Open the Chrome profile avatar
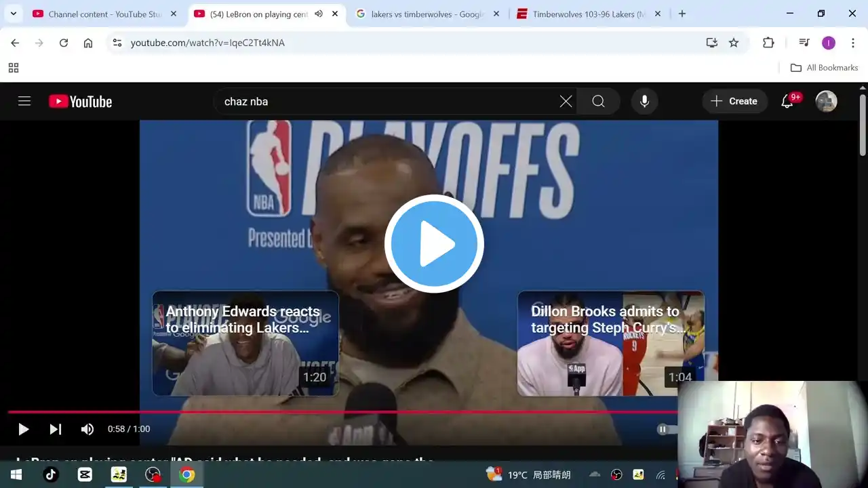The image size is (868, 488). (x=829, y=43)
